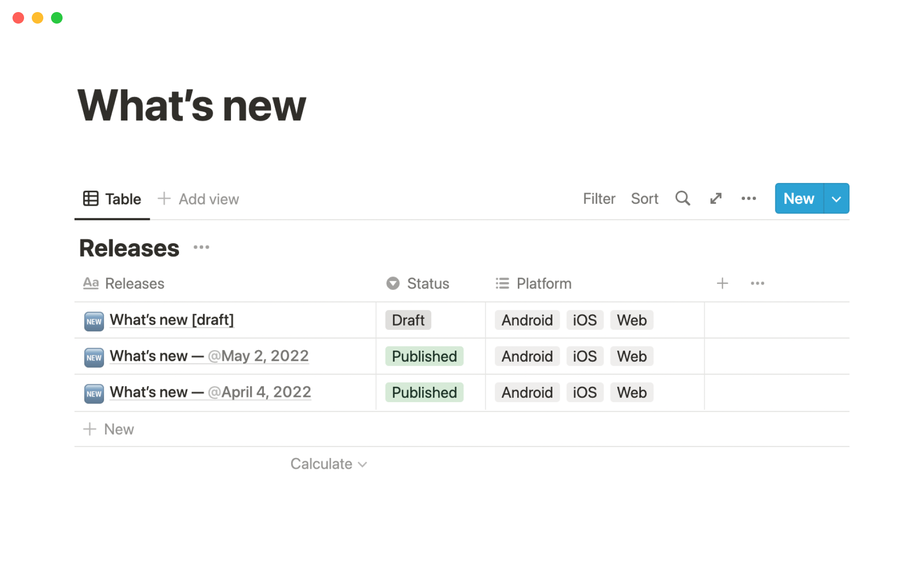Click the green Published tag for May release
The width and height of the screenshot is (924, 578).
[424, 356]
